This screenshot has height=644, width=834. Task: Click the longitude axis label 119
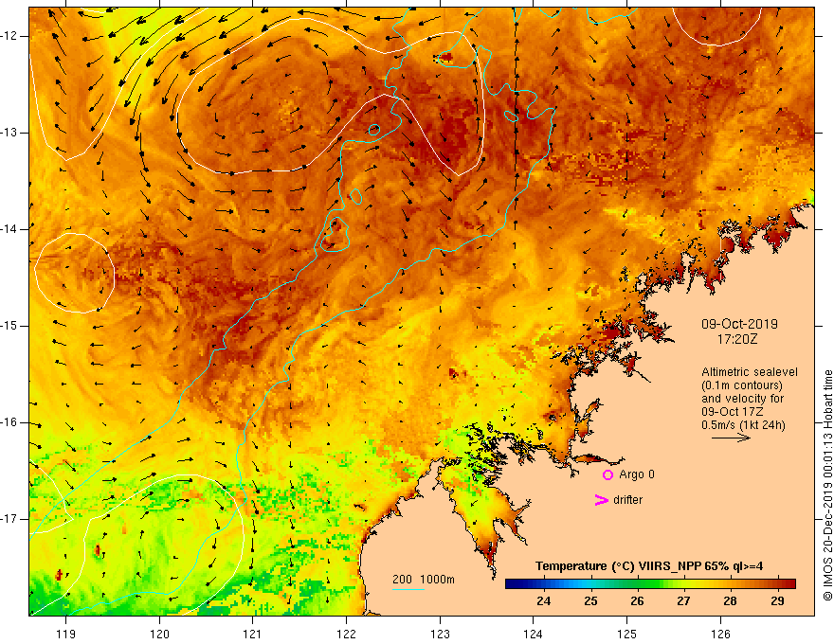point(66,634)
